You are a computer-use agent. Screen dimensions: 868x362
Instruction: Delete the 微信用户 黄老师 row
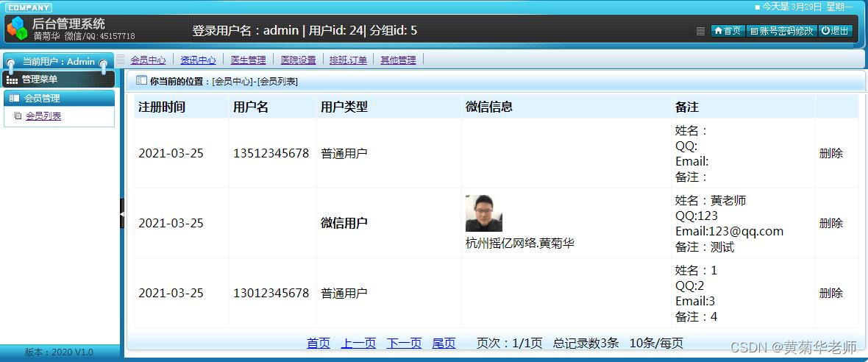point(831,224)
